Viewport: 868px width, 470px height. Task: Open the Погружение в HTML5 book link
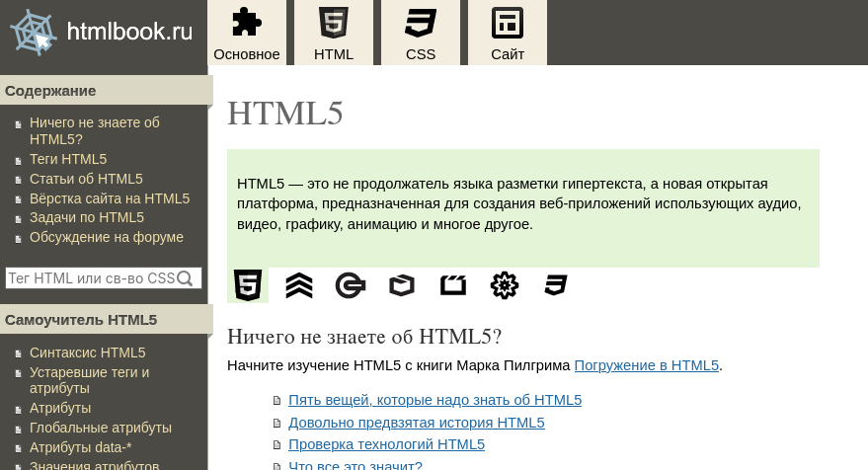pyautogui.click(x=647, y=365)
